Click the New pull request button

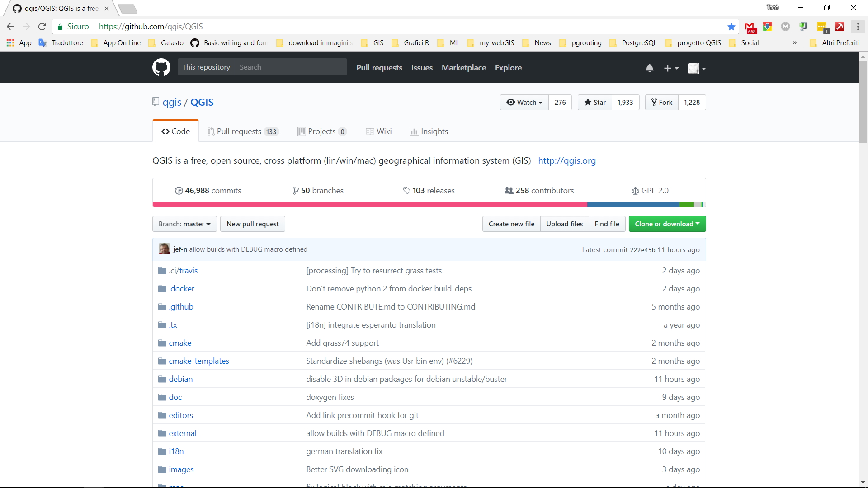click(252, 224)
